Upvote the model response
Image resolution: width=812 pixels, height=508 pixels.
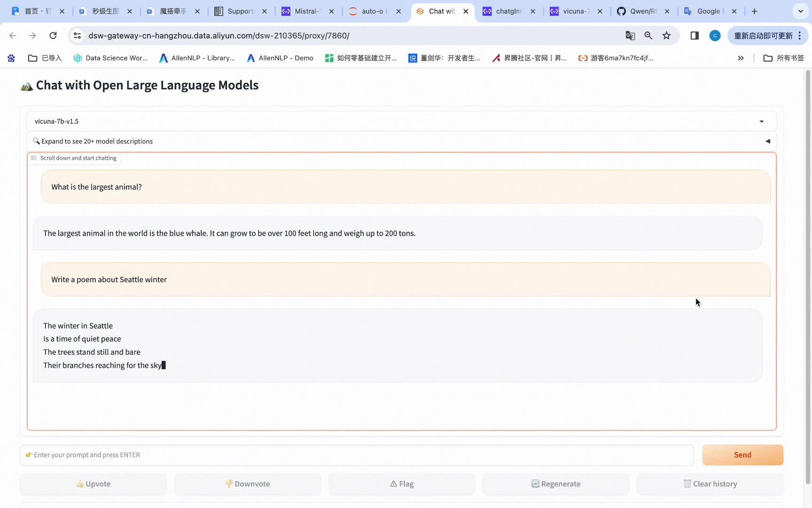93,484
